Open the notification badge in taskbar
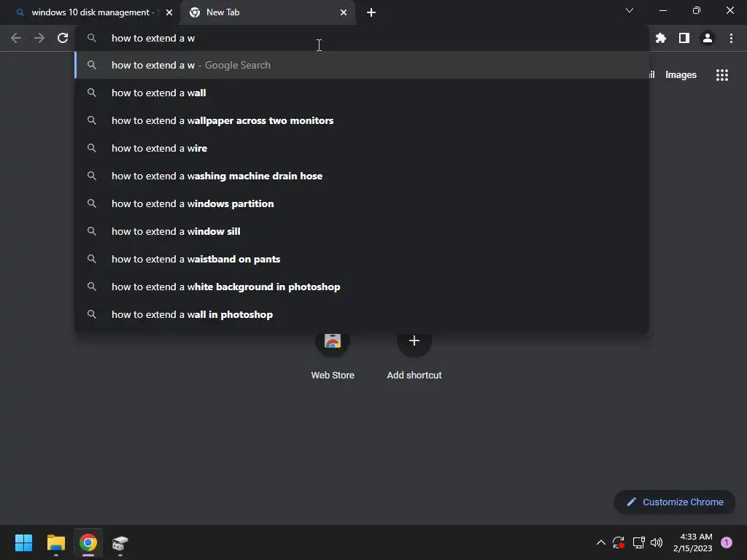Screen dimensions: 747x560 click(x=727, y=542)
